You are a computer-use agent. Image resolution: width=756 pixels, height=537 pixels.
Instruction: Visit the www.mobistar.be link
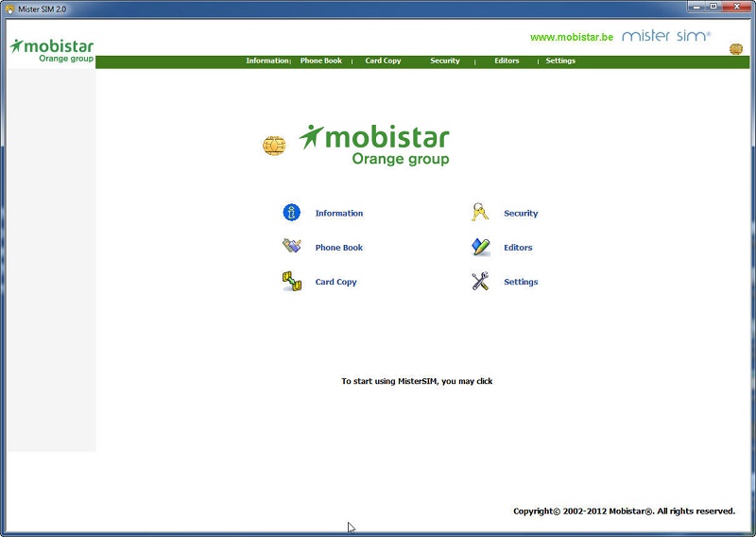571,37
